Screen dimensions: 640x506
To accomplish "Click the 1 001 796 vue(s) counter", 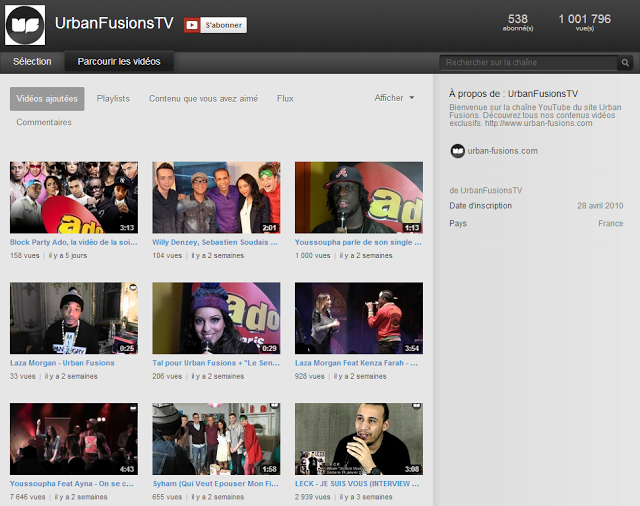I will pos(584,22).
